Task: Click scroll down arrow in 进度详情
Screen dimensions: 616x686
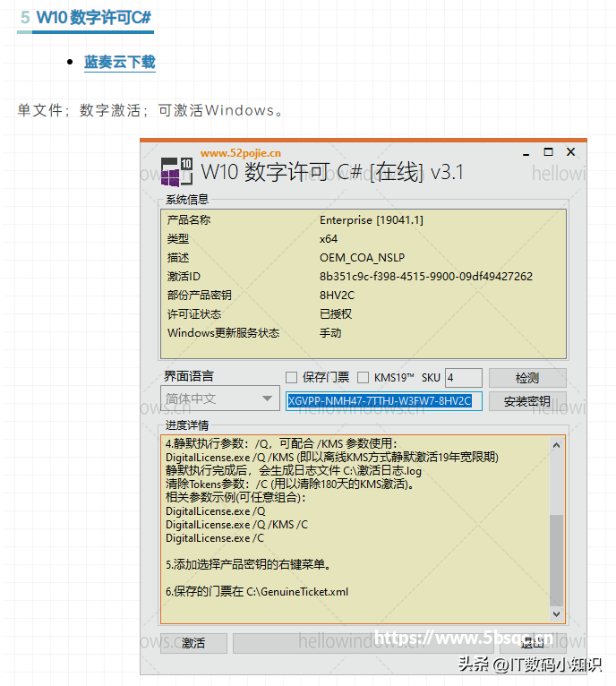Action: point(556,613)
